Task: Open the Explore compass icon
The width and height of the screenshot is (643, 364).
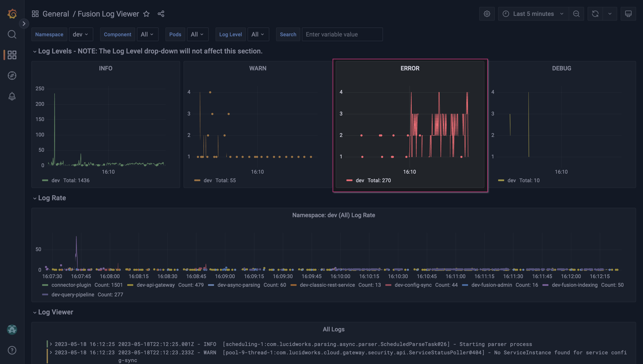Action: [x=12, y=76]
